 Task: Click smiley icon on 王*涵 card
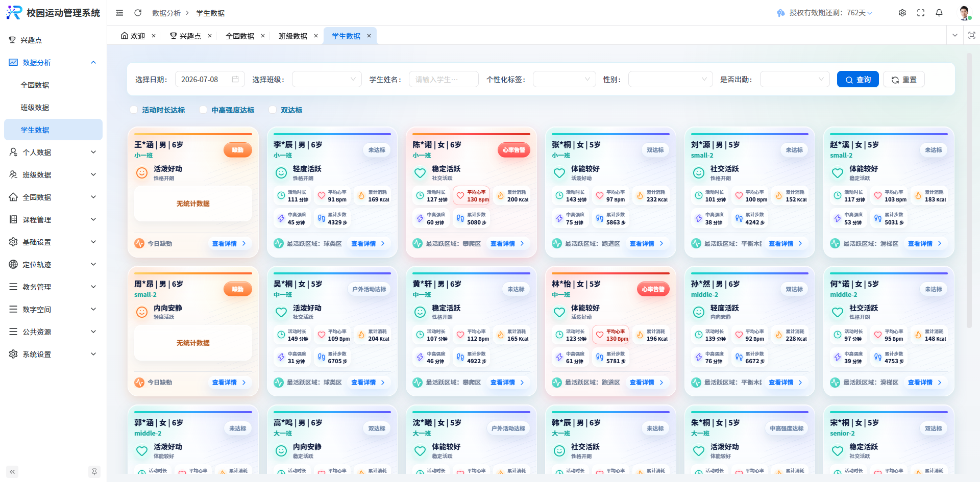coord(142,173)
